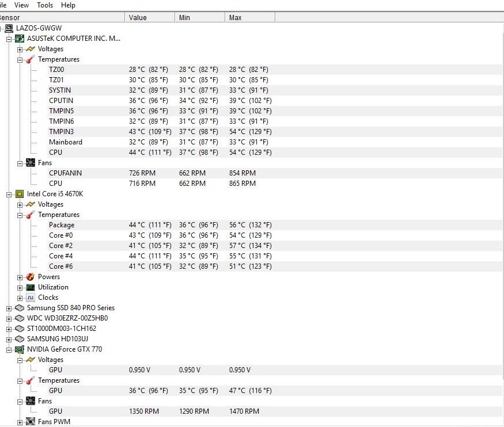504x427 pixels.
Task: Select the SYSTIN sensor row
Action: coord(275,90)
